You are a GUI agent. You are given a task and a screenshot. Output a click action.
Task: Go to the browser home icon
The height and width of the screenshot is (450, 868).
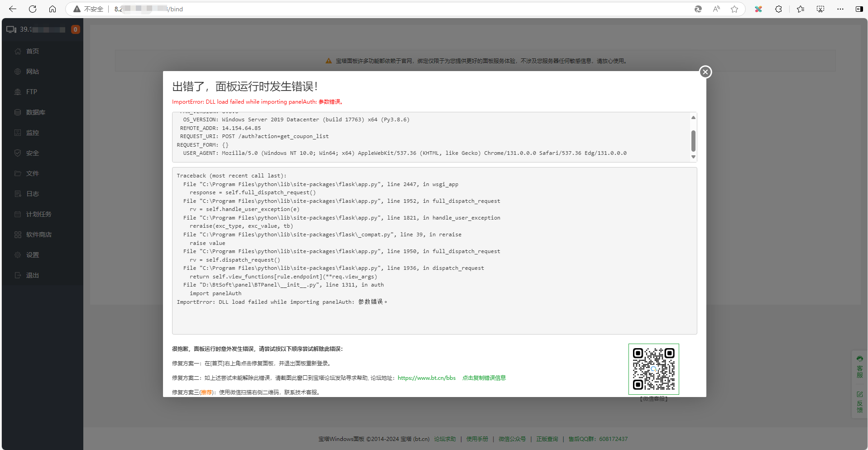click(x=53, y=9)
